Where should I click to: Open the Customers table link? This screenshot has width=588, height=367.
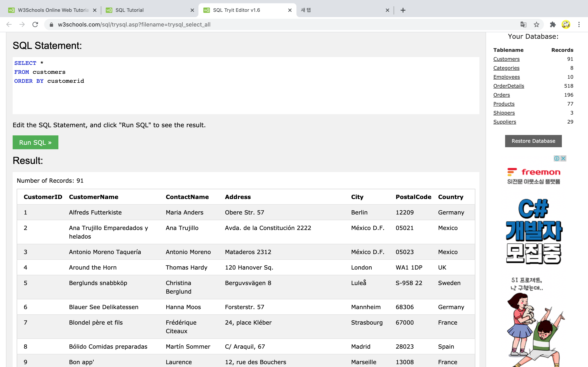coord(506,59)
